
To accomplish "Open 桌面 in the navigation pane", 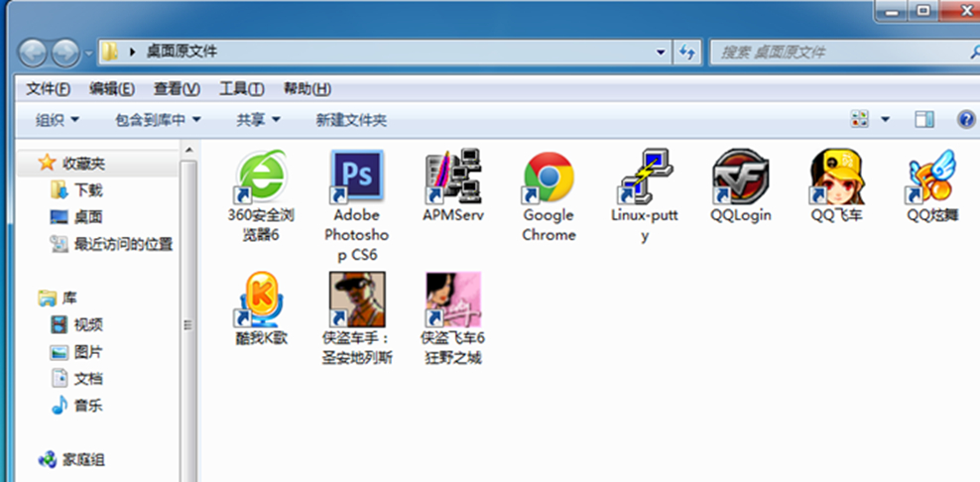I will pyautogui.click(x=88, y=217).
